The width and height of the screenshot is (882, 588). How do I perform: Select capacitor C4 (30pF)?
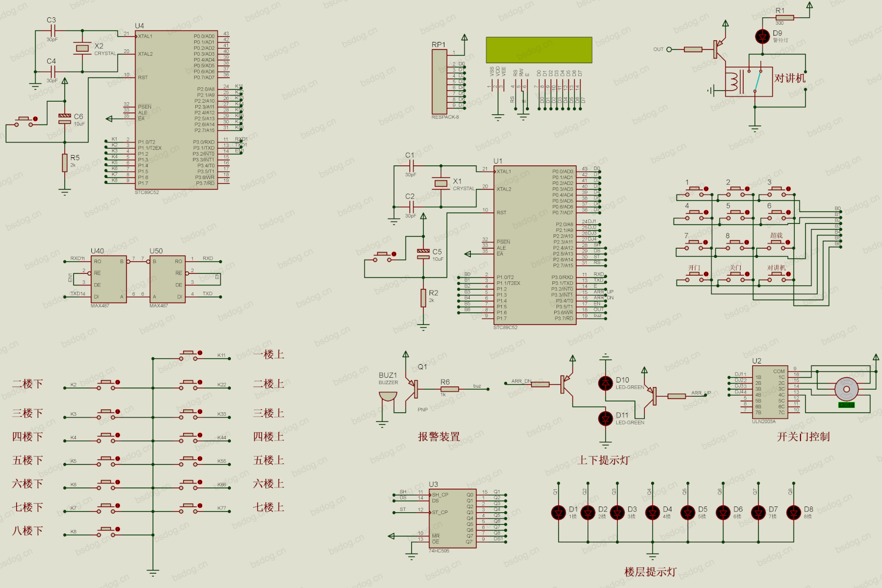pyautogui.click(x=52, y=72)
